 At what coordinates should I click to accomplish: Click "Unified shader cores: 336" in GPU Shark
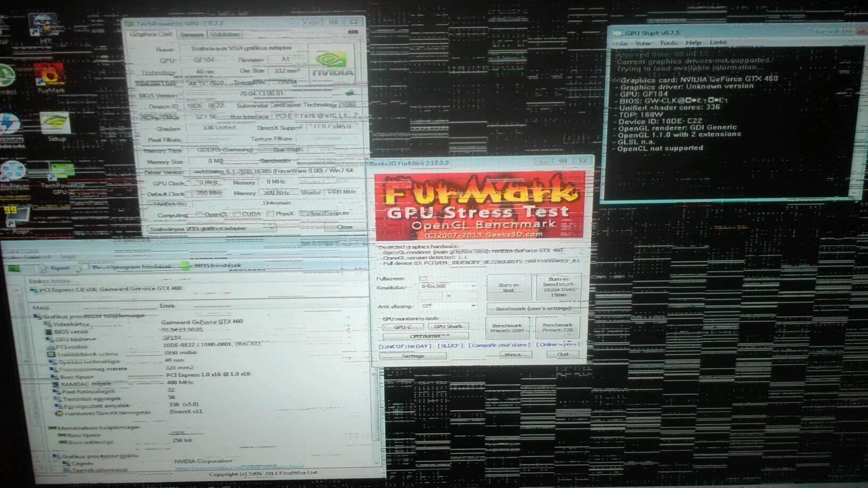[x=669, y=108]
